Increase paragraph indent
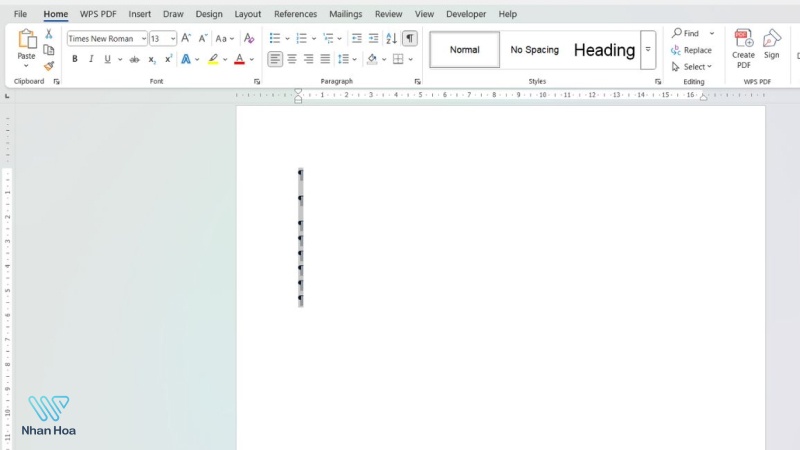800x450 pixels. (x=373, y=38)
